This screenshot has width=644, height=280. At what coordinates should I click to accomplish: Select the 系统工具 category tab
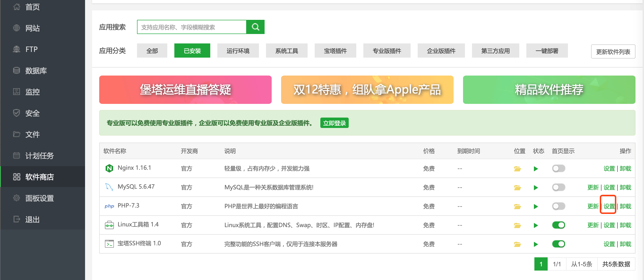pyautogui.click(x=287, y=51)
